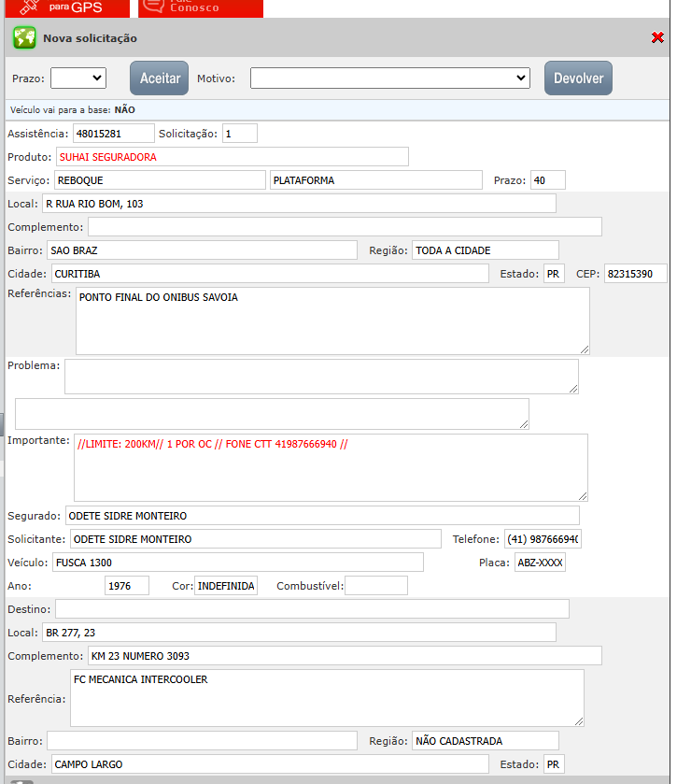Screen dimensions: 677x784
Task: Click inside the empty Problema text area
Action: pos(320,377)
